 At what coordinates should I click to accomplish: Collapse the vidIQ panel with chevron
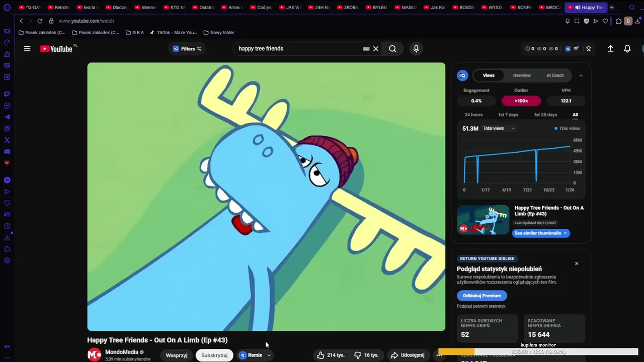581,75
